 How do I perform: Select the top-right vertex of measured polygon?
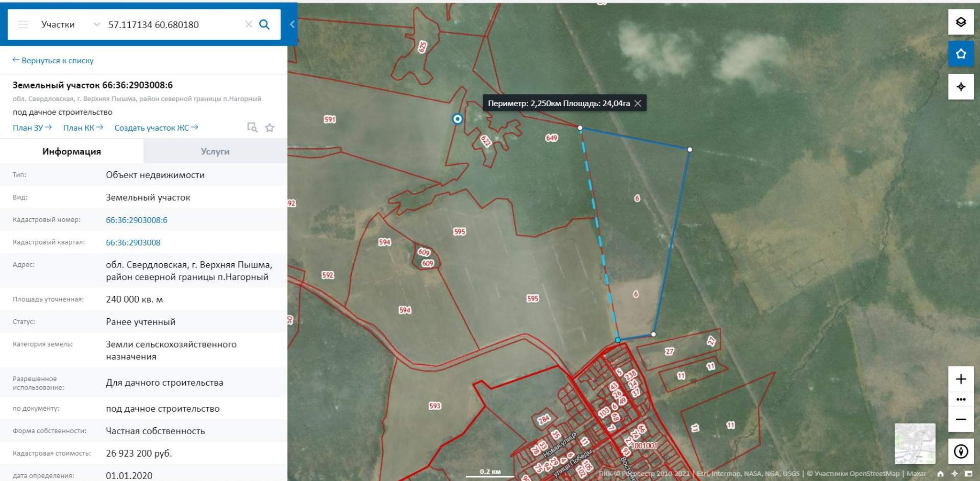(x=690, y=149)
